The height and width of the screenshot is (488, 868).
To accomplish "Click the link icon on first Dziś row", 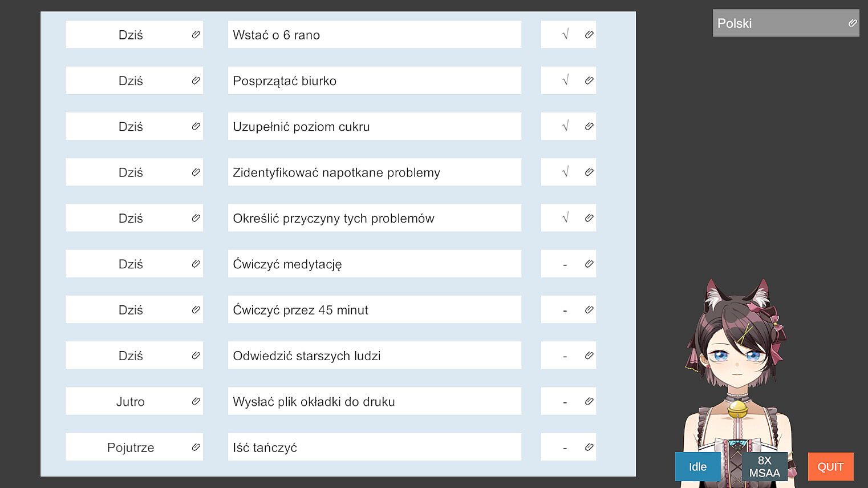I will point(196,35).
